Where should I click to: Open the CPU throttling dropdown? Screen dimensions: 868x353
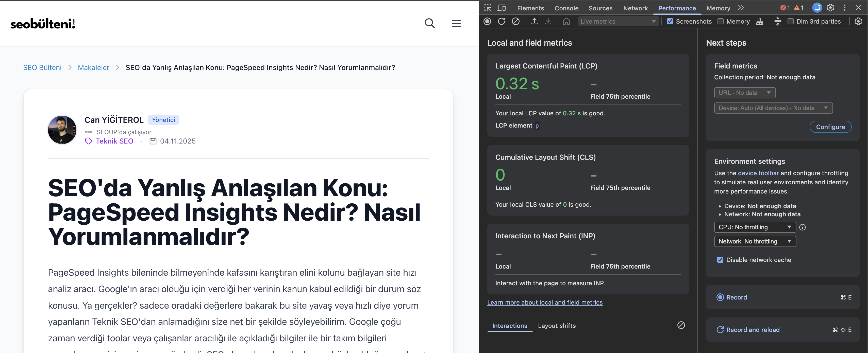[755, 227]
